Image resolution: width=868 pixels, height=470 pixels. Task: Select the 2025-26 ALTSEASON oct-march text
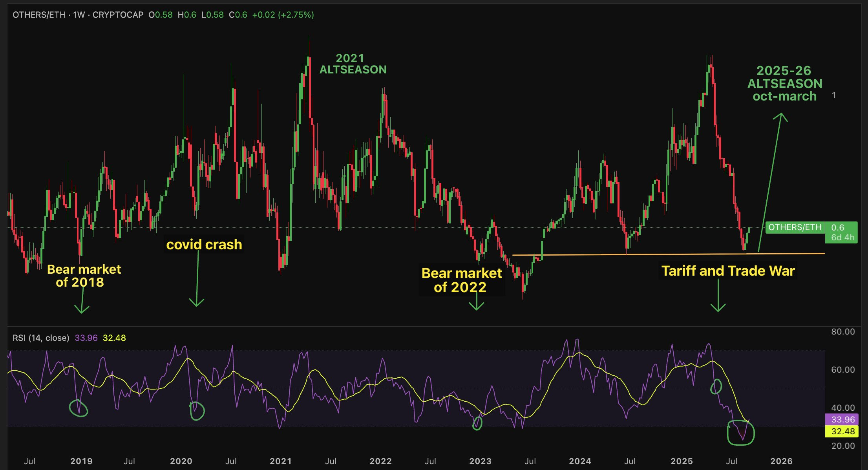point(784,83)
